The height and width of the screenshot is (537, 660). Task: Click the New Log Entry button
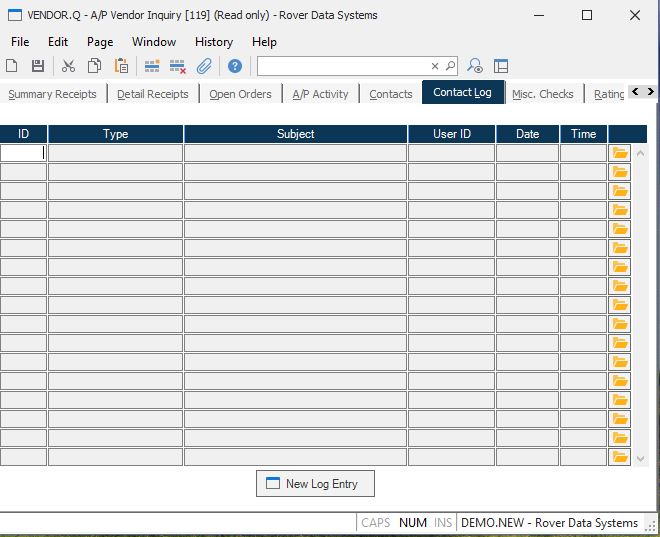click(315, 484)
